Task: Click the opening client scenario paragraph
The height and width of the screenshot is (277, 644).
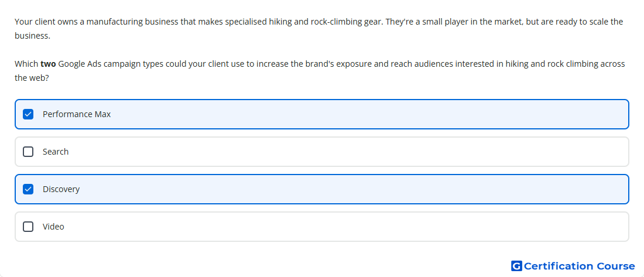Action: [x=318, y=28]
